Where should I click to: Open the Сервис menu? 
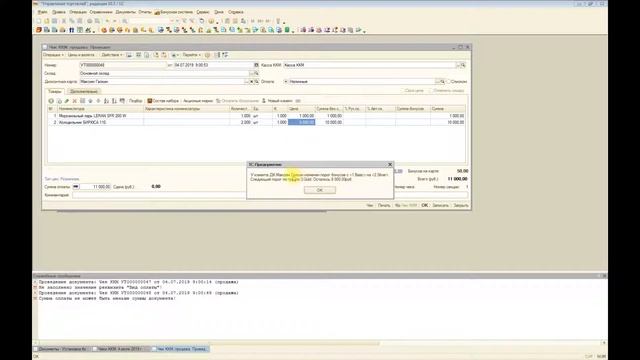pos(203,12)
